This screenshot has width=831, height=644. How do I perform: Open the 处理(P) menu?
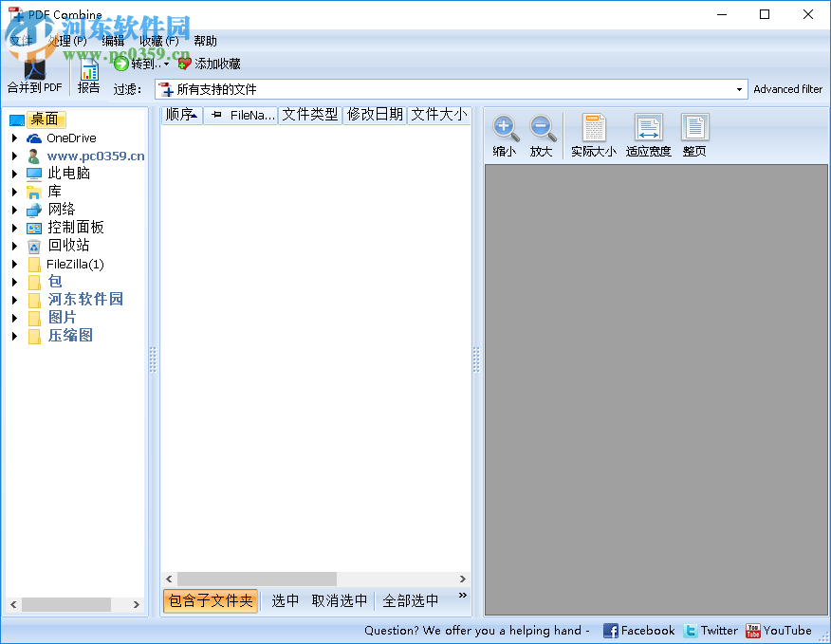tap(65, 41)
